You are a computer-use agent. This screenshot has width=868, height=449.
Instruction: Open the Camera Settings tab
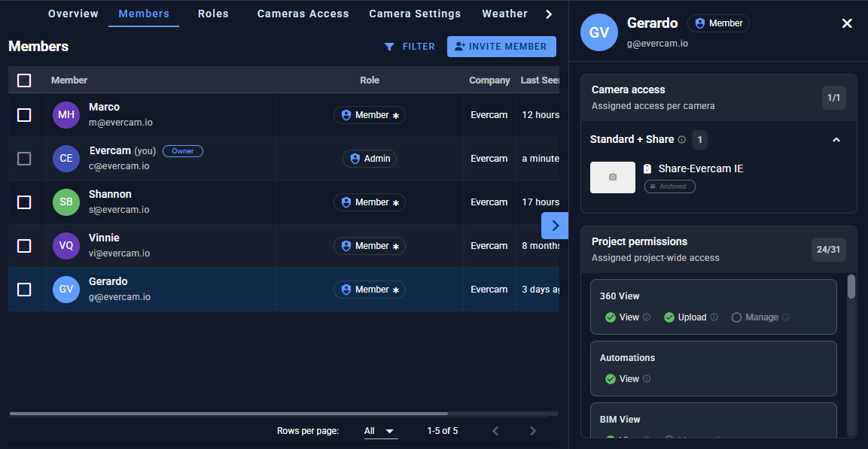point(415,14)
